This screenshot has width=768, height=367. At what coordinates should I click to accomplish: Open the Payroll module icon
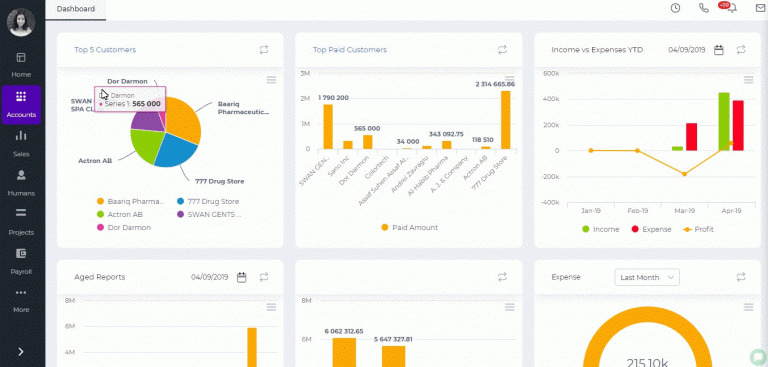(x=21, y=253)
